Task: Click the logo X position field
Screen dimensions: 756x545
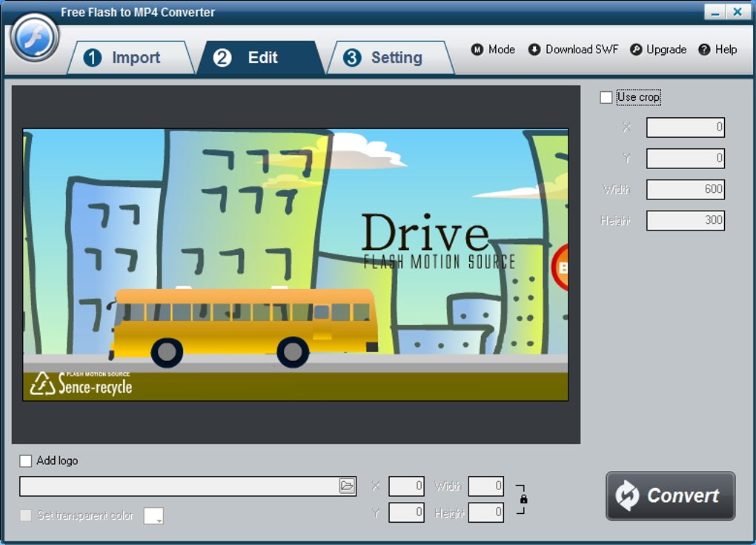Action: (x=406, y=486)
